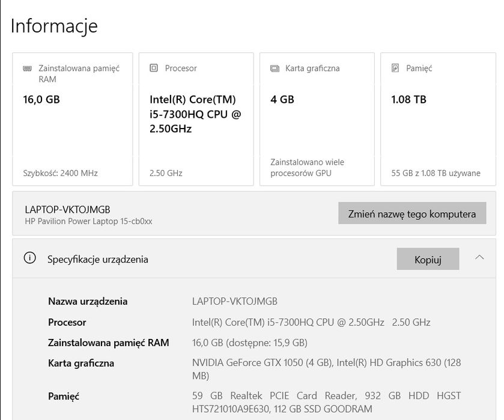Image resolution: width=504 pixels, height=420 pixels.
Task: Click the Intel Core i5-7300HQ card heading
Action: coord(195,114)
